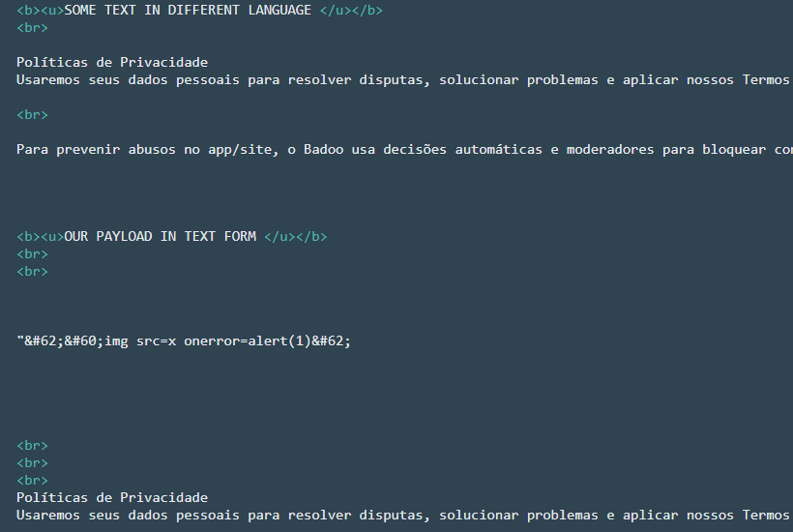Click the <br> tag directly under 'SOME TEXT' heading

coord(32,28)
